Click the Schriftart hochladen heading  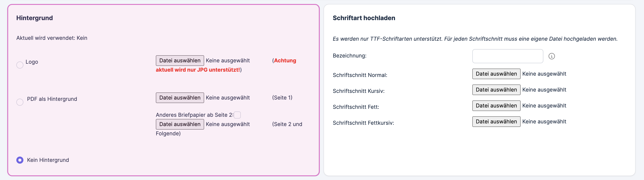coord(364,18)
